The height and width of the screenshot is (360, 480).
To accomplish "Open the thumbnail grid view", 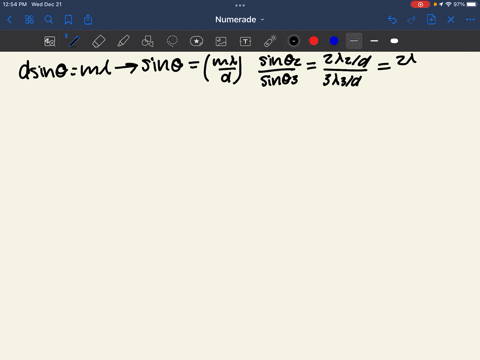I will pos(29,20).
